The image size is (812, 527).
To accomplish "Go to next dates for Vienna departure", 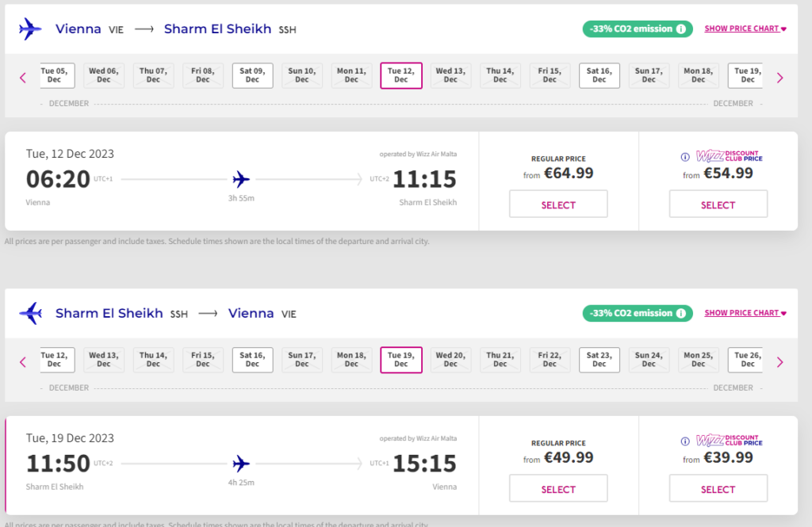I will (779, 78).
